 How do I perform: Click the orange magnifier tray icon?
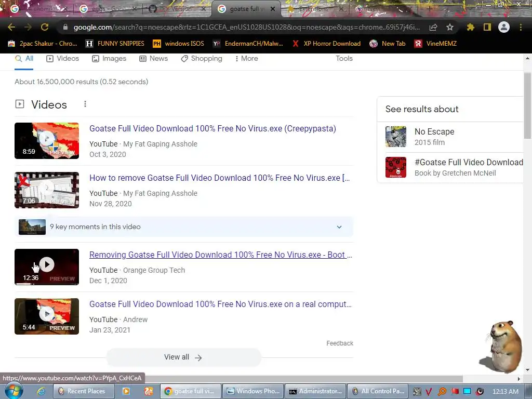point(442,392)
